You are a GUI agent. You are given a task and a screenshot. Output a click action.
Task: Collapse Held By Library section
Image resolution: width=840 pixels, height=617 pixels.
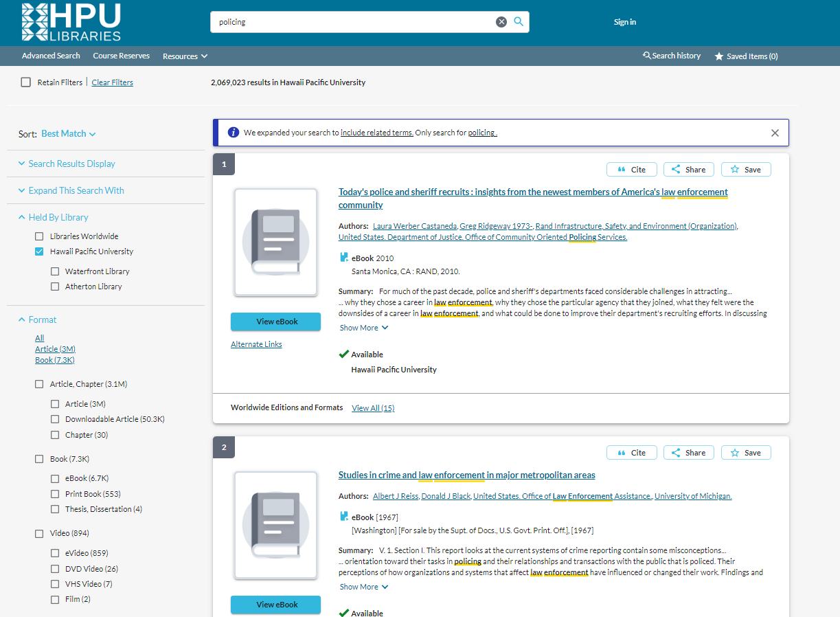pyautogui.click(x=53, y=217)
